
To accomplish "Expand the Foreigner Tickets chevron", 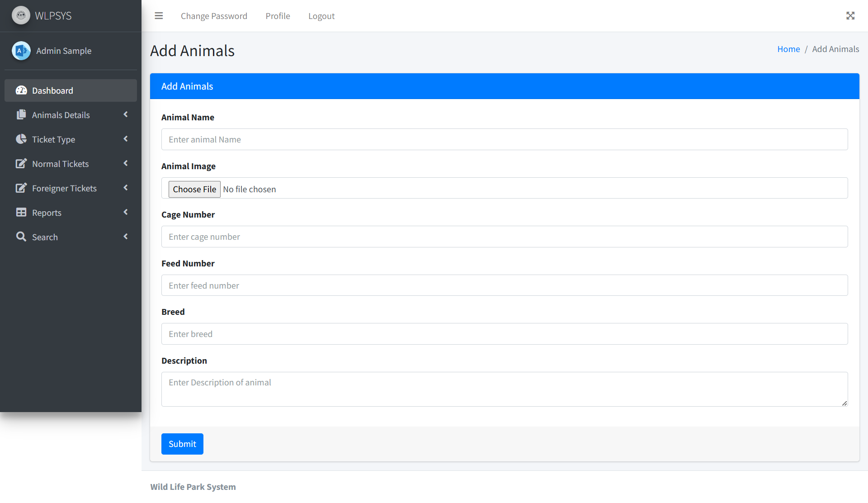I will pyautogui.click(x=126, y=188).
